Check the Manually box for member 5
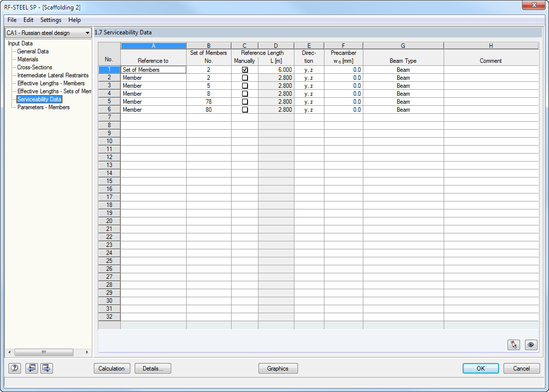 tap(245, 85)
